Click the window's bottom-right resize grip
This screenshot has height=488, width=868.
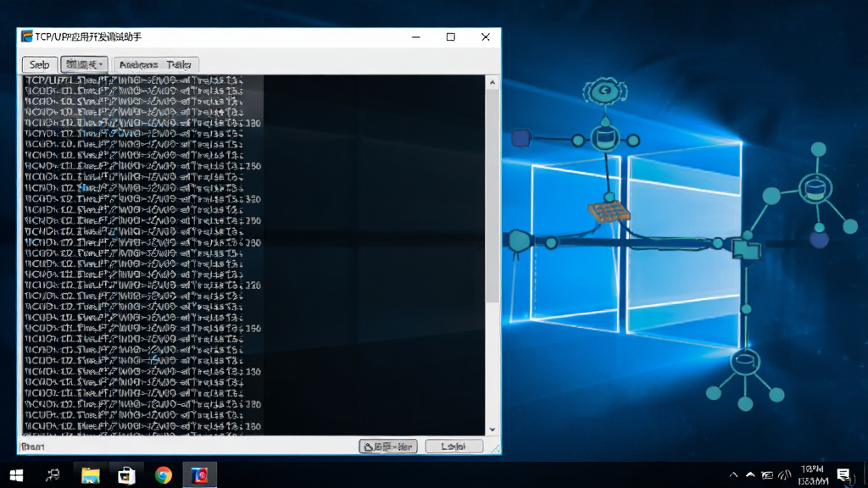[495, 449]
